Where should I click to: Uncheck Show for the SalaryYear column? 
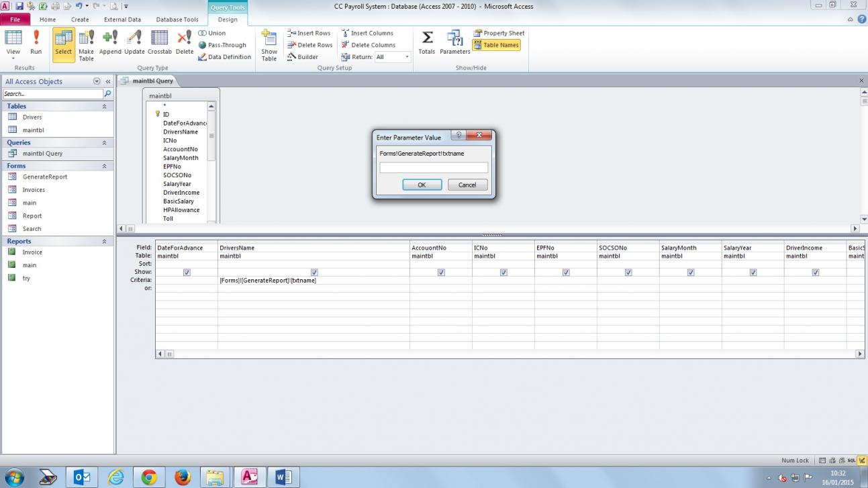coord(753,273)
